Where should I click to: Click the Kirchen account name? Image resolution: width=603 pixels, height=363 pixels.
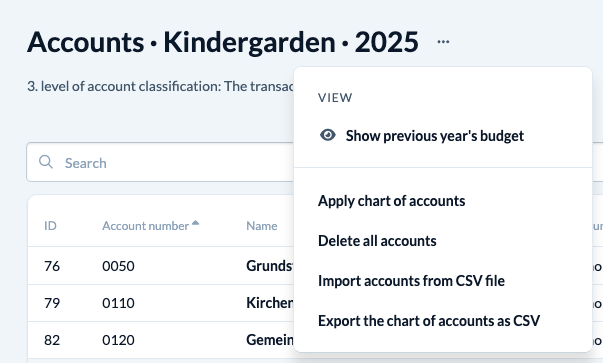click(270, 303)
